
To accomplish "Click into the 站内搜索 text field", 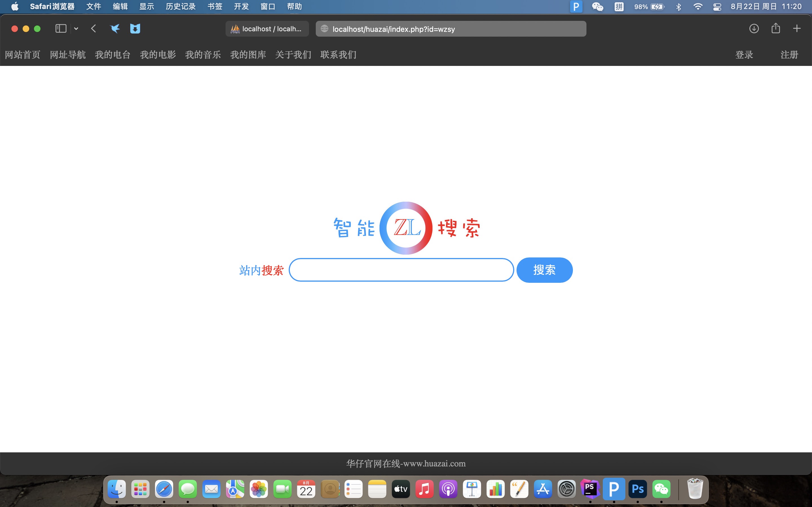I will (x=401, y=270).
